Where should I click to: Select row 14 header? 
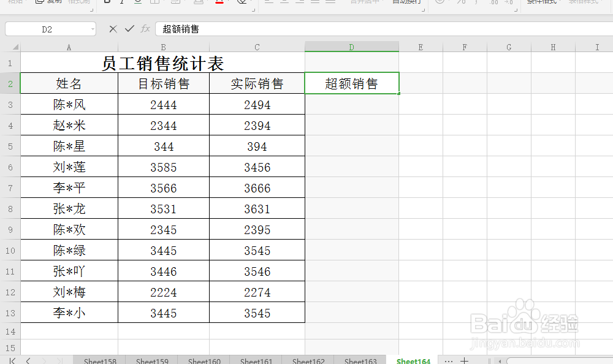(x=10, y=331)
